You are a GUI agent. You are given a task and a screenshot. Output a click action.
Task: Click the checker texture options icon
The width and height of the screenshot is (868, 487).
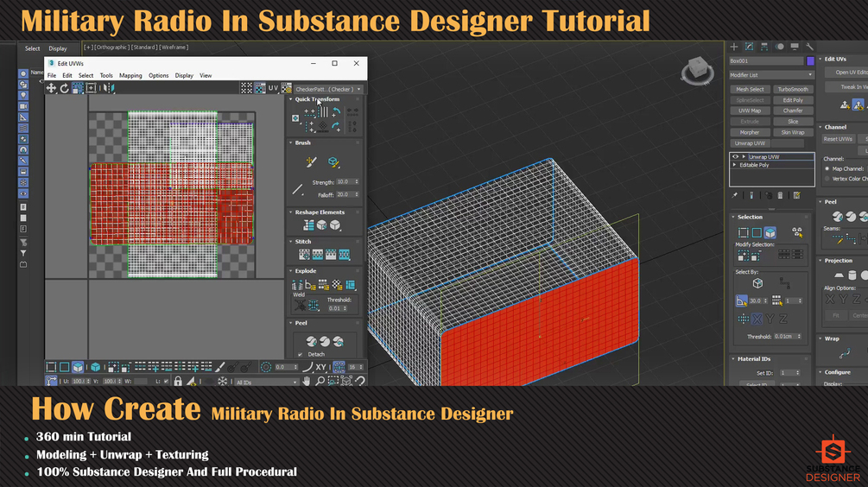tap(286, 88)
